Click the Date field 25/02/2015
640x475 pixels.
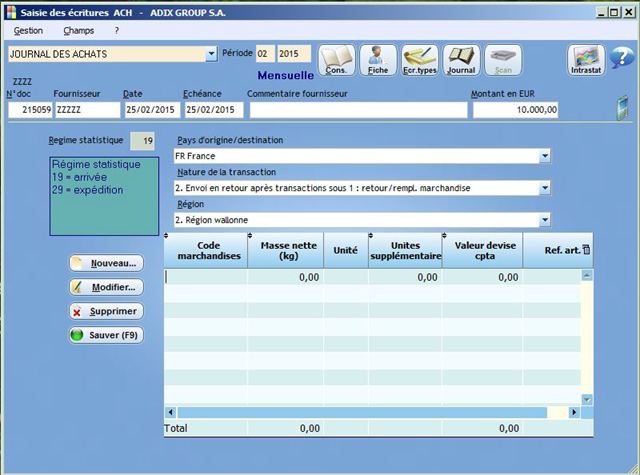pyautogui.click(x=152, y=110)
